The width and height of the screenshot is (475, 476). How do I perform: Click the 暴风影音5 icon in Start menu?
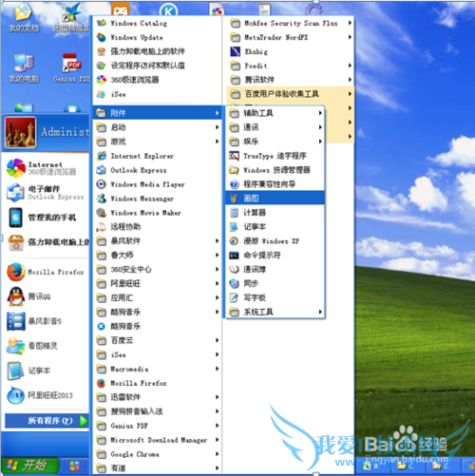tap(16, 321)
